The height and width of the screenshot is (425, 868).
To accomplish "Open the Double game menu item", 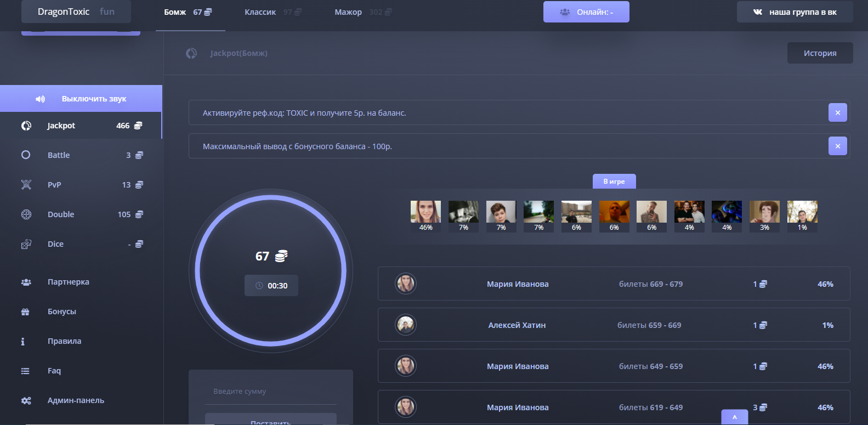I will coord(81,214).
